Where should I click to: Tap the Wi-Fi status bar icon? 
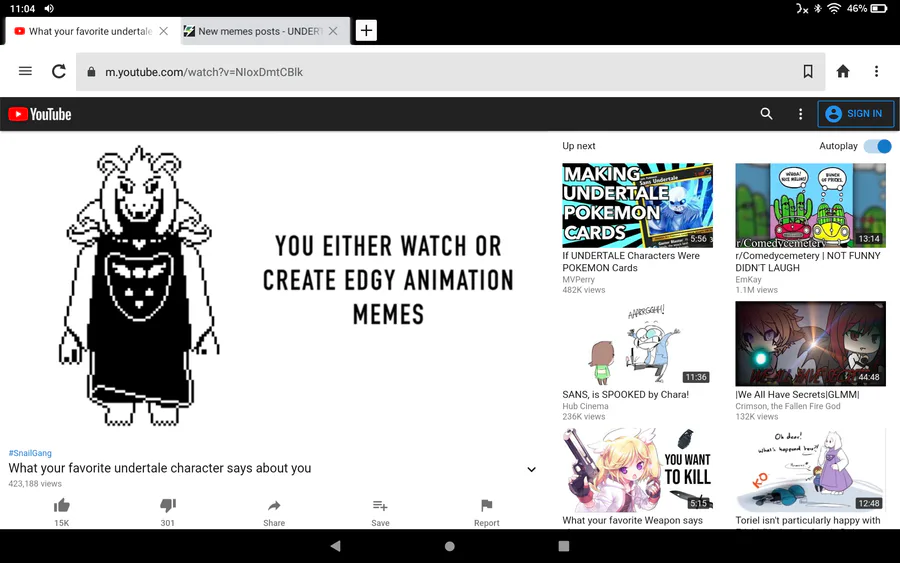834,8
